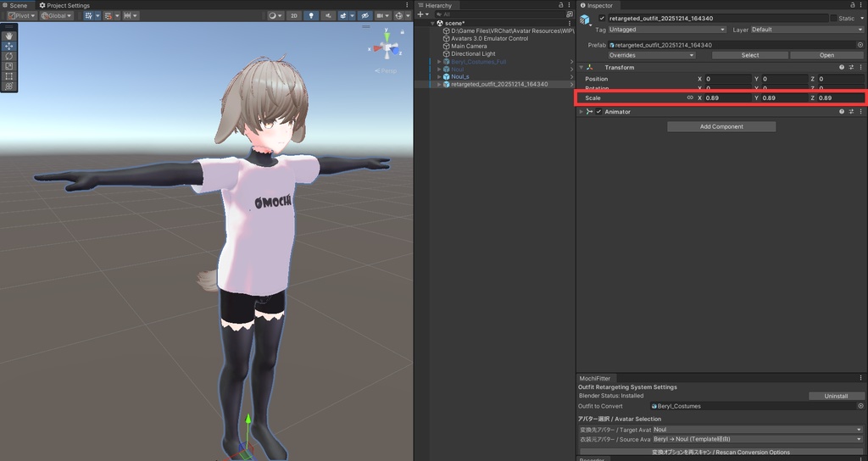Click the Add Component button
Image resolution: width=868 pixels, height=461 pixels.
point(721,126)
